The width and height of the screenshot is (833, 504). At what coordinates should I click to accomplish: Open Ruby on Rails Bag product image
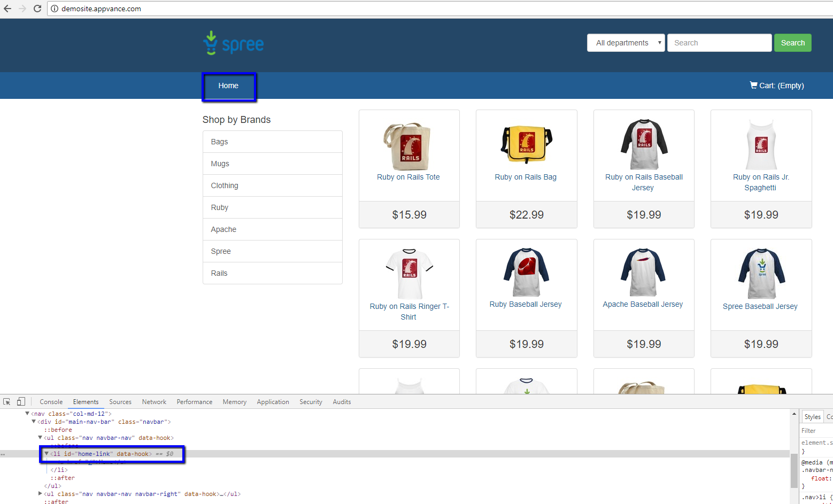[526, 144]
